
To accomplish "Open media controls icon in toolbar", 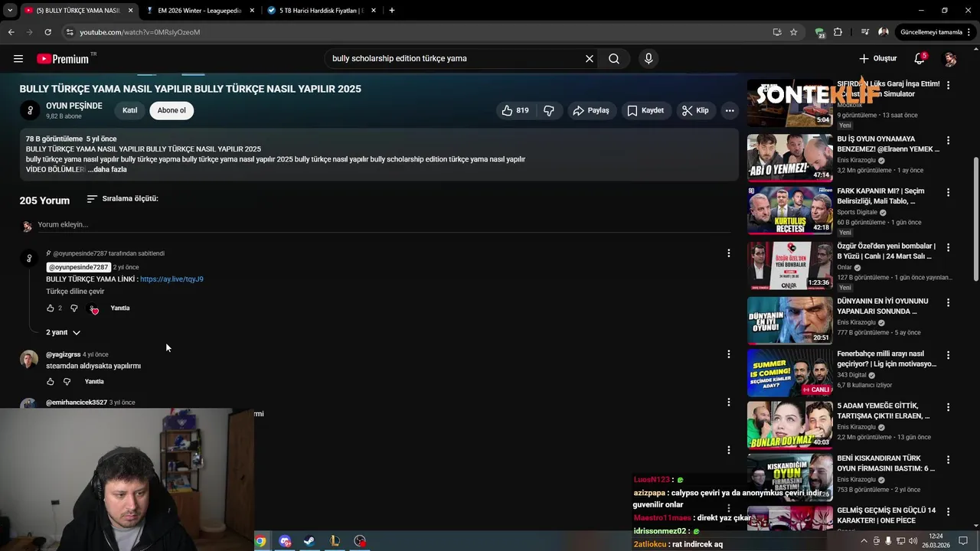I will coord(865,32).
